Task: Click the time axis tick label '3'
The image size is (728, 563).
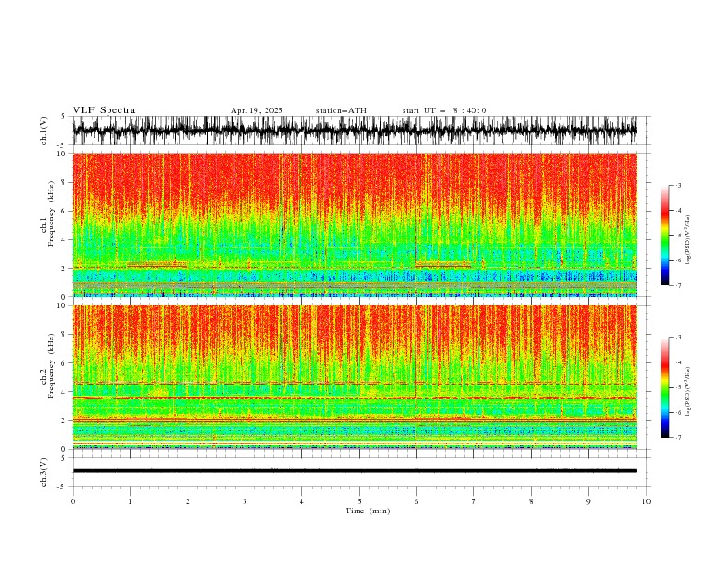Action: pos(245,501)
